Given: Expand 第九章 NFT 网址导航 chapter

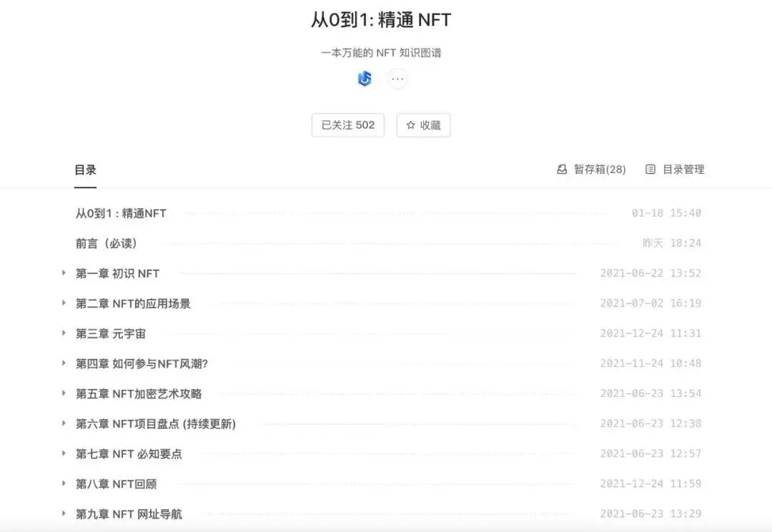Looking at the screenshot, I should [x=64, y=513].
